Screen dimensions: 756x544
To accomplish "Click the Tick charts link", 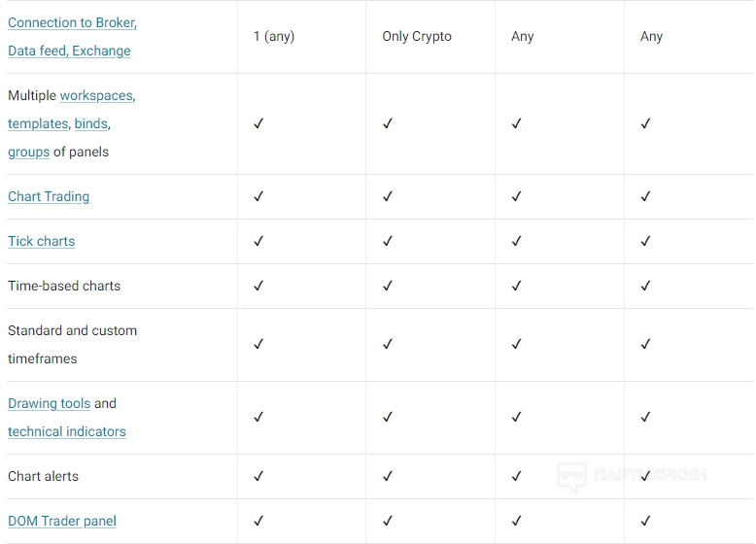I will click(41, 241).
